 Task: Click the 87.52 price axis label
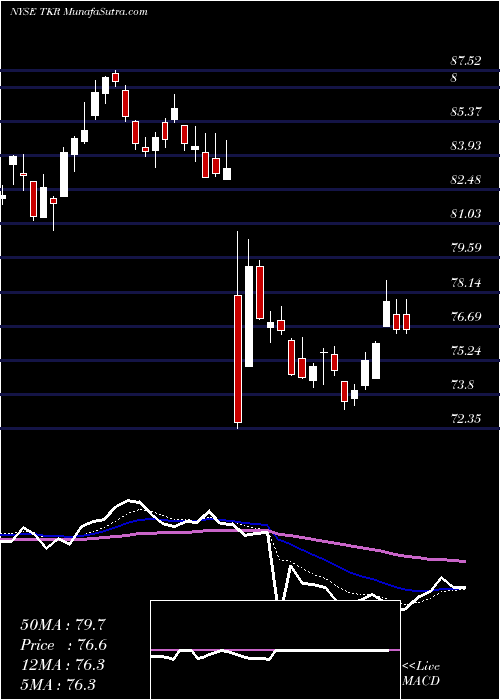click(x=466, y=61)
